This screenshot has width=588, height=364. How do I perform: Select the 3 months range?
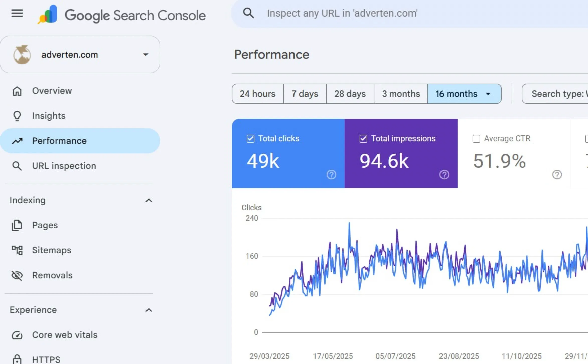tap(401, 94)
